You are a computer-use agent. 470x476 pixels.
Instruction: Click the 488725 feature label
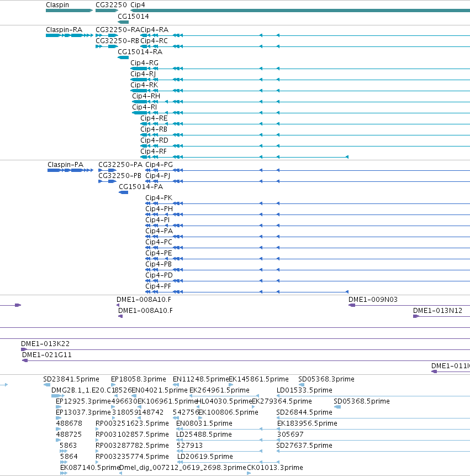(x=69, y=435)
